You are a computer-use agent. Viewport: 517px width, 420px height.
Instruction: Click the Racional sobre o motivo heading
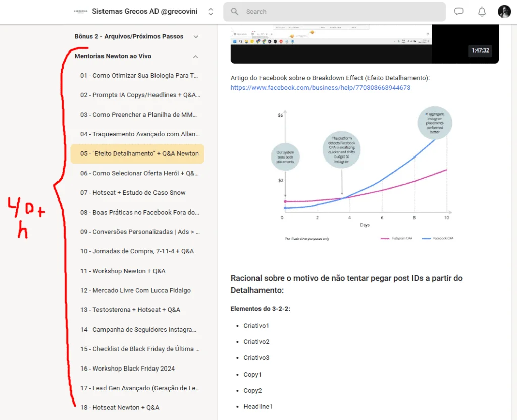(346, 284)
